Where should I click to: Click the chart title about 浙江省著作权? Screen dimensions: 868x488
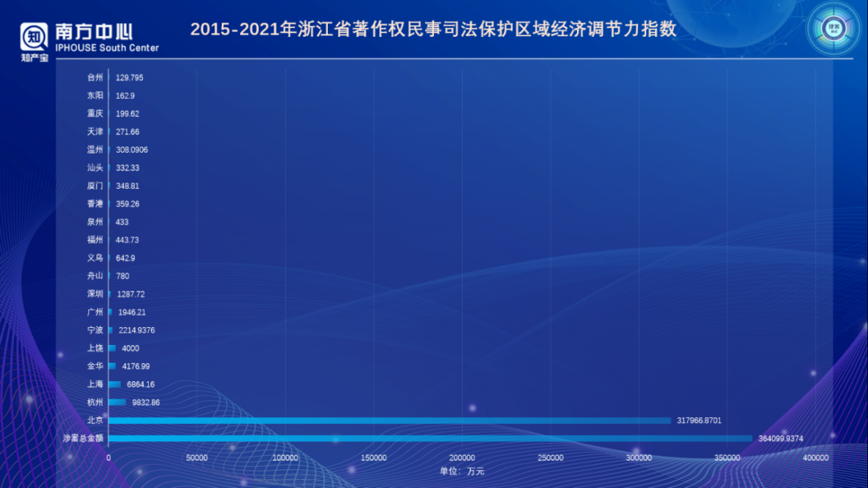(433, 29)
